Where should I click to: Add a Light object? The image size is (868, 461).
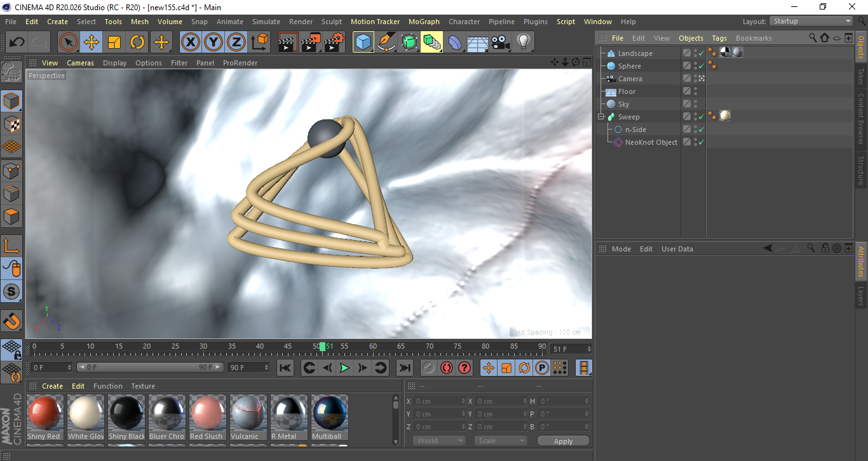[x=523, y=43]
